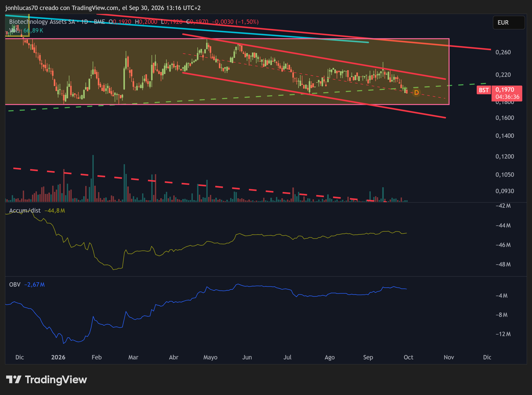The height and width of the screenshot is (395, 532).
Task: Click the TradingView wordmark link
Action: coord(56,379)
